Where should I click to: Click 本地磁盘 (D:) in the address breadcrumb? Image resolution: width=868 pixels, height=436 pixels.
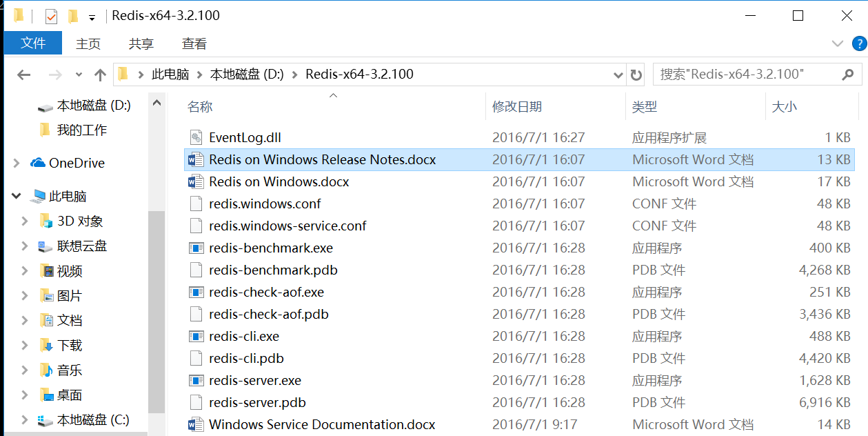coord(247,75)
